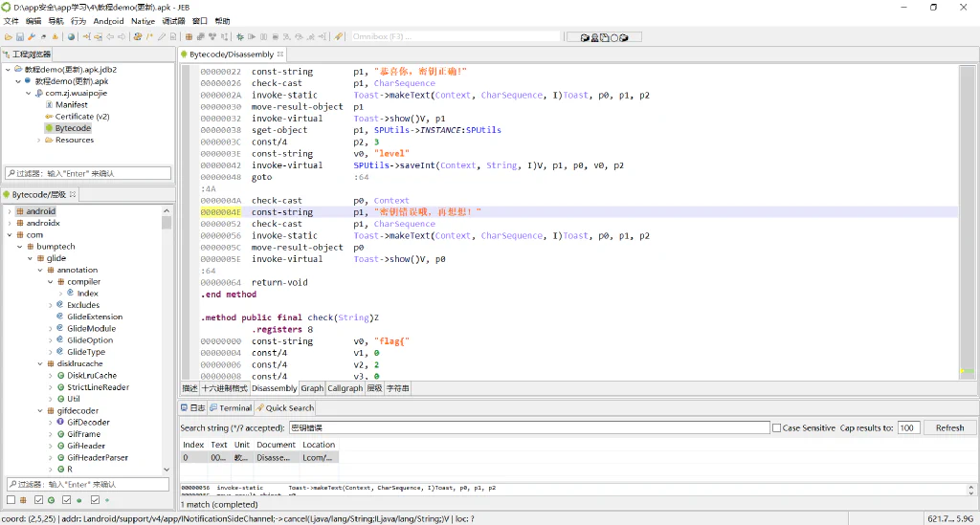Click the hierarchy tree scroll-down arrow
The width and height of the screenshot is (980, 525).
pyautogui.click(x=167, y=470)
